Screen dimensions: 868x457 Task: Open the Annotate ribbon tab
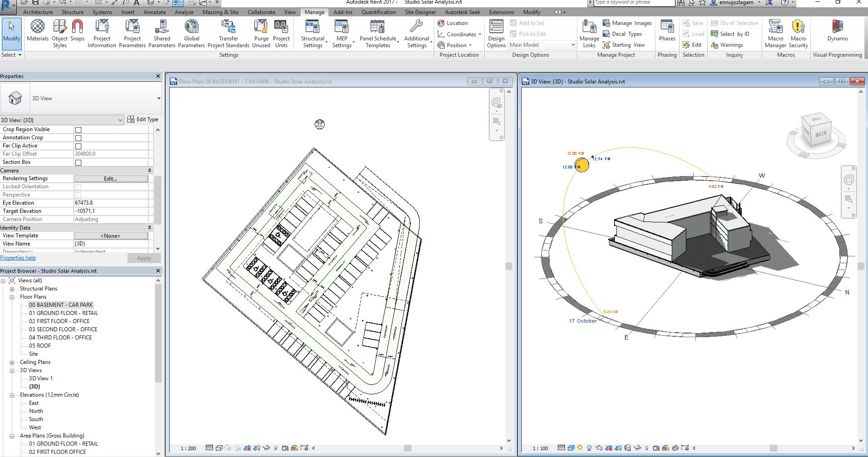[x=154, y=12]
